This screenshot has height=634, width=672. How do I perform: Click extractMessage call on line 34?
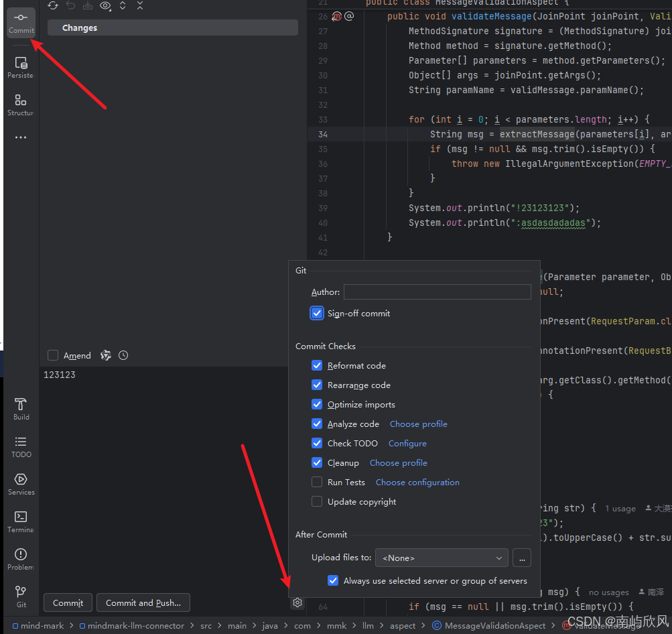(x=537, y=135)
